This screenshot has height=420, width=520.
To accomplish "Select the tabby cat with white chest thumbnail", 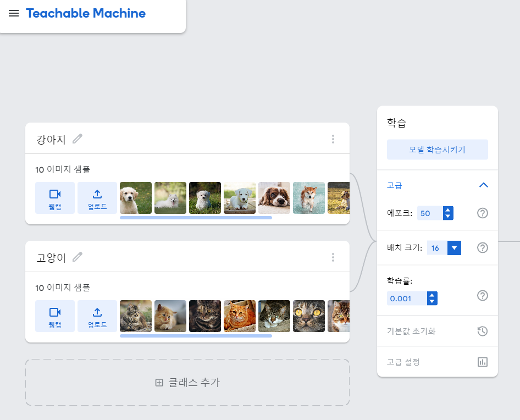I will point(274,316).
